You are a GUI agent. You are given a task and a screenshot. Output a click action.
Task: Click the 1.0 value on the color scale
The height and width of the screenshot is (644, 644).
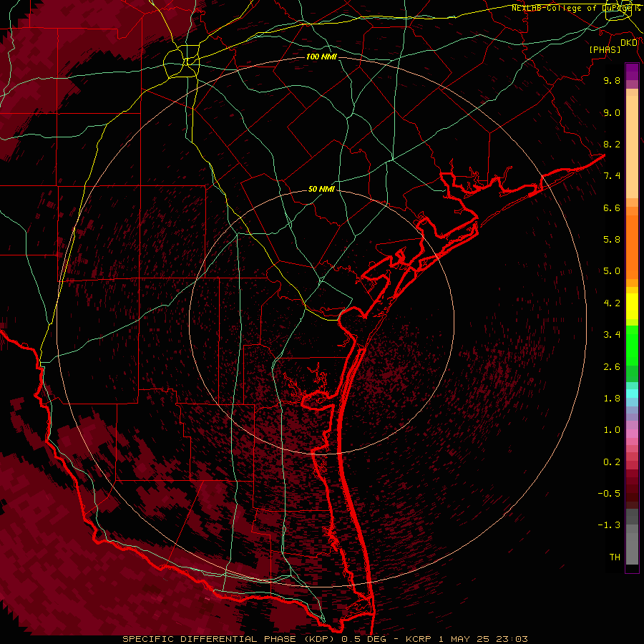612,430
